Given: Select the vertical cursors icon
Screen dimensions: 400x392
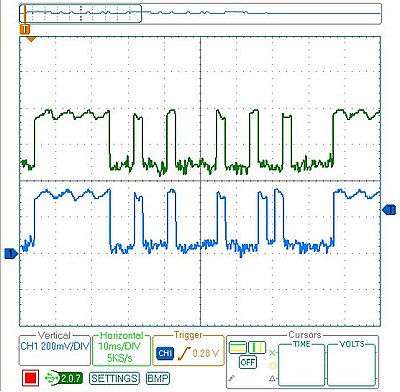Looking at the screenshot, I should coord(257,347).
